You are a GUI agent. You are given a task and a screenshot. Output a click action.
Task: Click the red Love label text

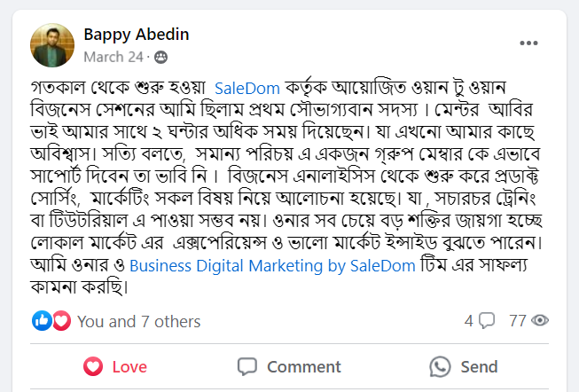(129, 366)
